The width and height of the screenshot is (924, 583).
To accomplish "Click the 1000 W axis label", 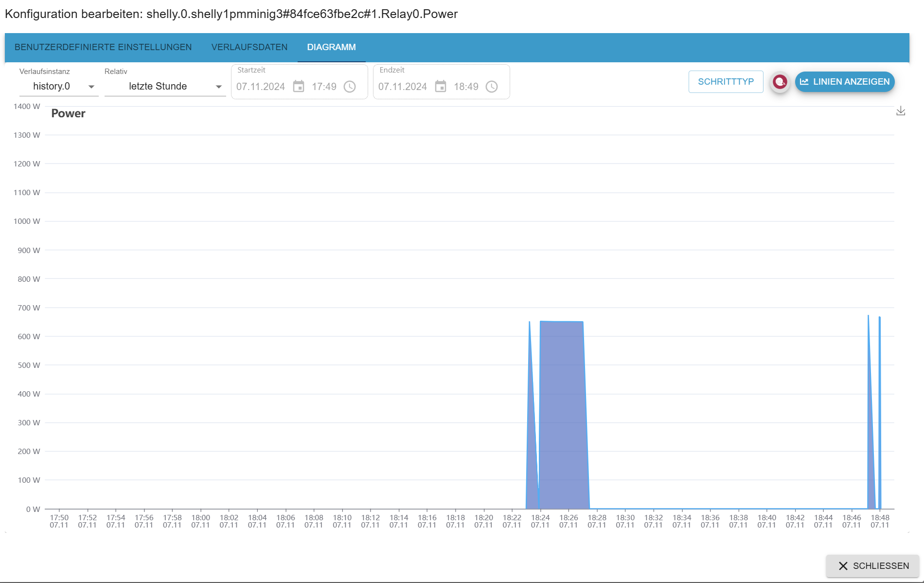I will click(27, 221).
